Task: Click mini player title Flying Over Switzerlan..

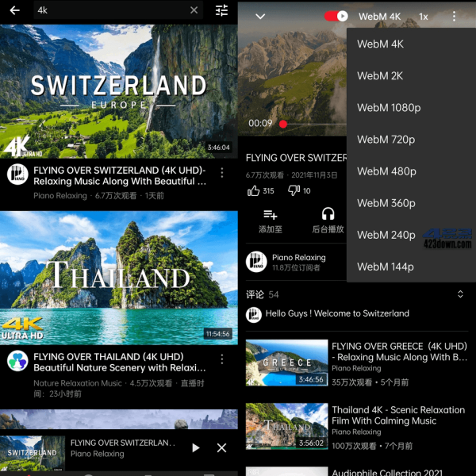Action: coord(123,443)
